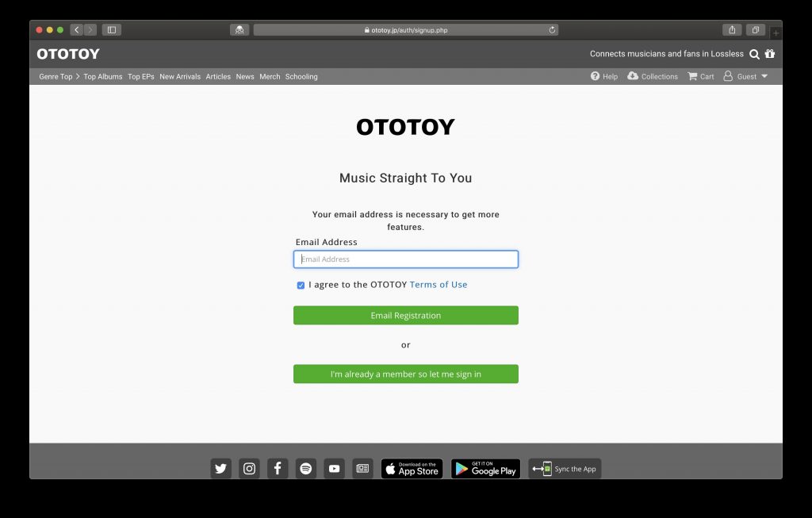The height and width of the screenshot is (518, 812).
Task: Open the Terms of Use link
Action: click(x=438, y=284)
